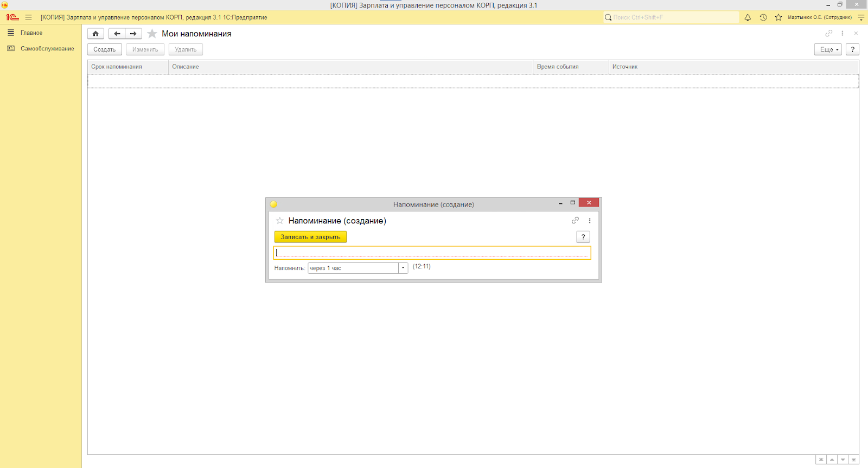Open notifications bell icon
868x468 pixels.
748,17
